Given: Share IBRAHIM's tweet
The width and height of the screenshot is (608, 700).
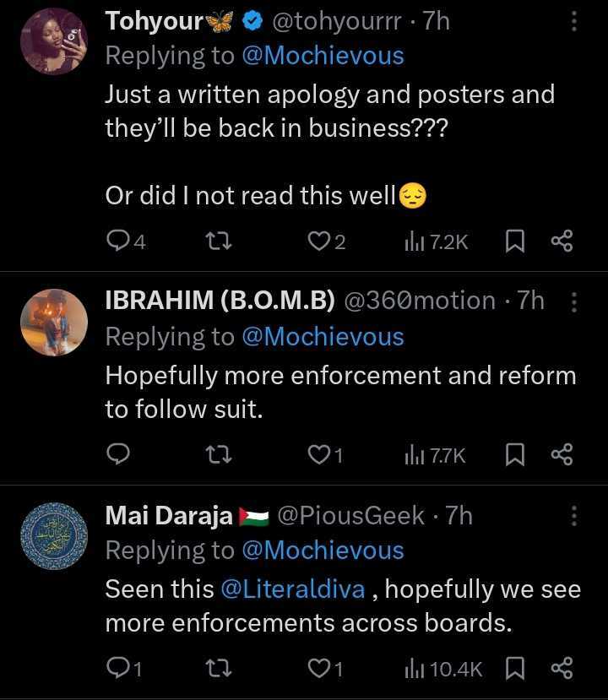Looking at the screenshot, I should tap(562, 456).
